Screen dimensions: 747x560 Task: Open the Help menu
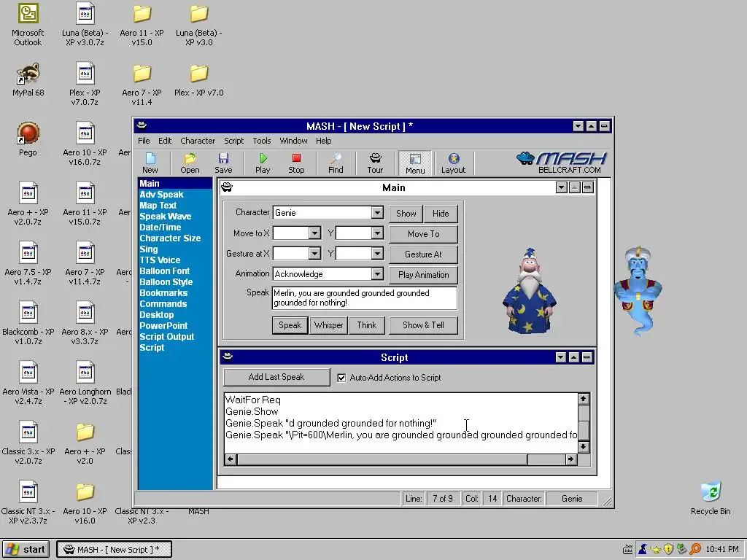click(x=323, y=141)
